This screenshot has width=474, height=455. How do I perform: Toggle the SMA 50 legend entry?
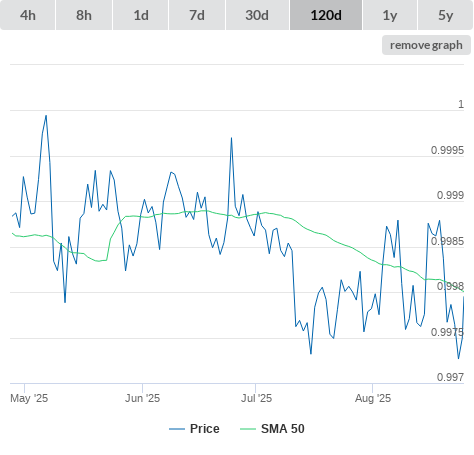pos(283,429)
